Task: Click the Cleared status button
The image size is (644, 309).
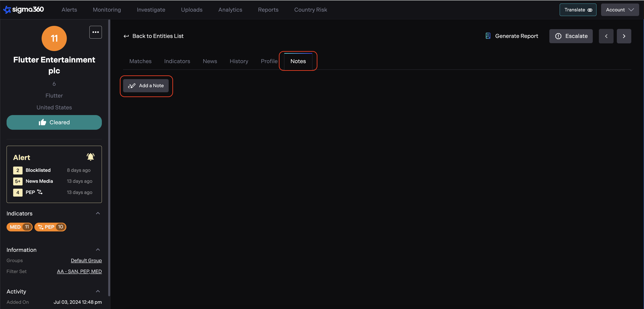Action: pos(54,122)
